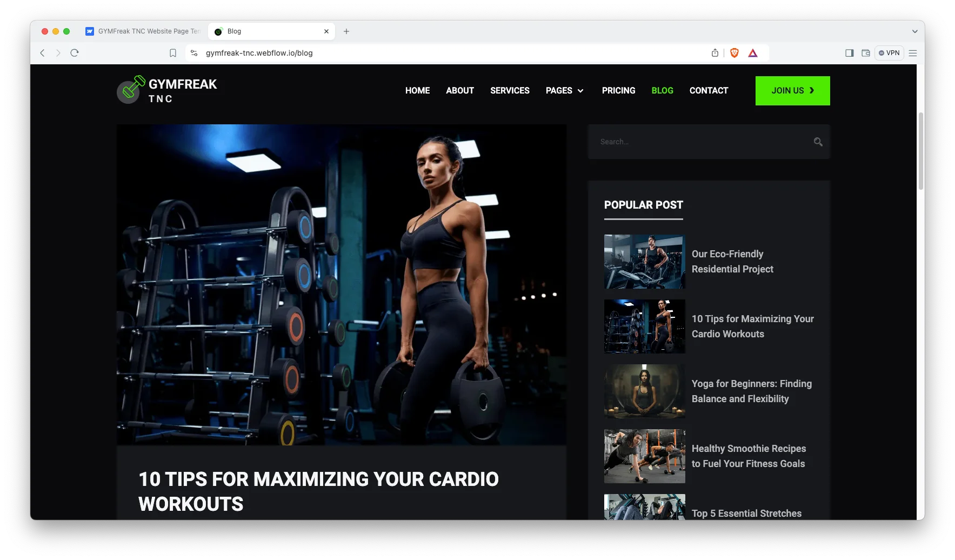
Task: Click the Brave Rewards triangle icon
Action: pyautogui.click(x=752, y=53)
